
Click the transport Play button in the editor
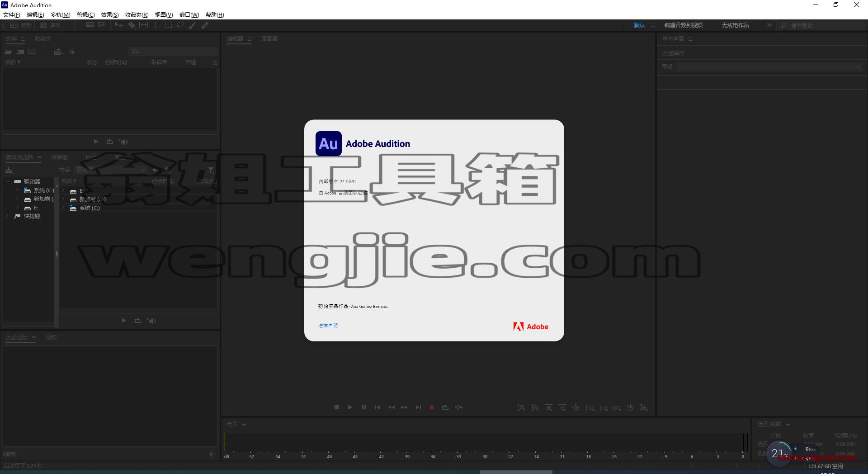pos(350,408)
